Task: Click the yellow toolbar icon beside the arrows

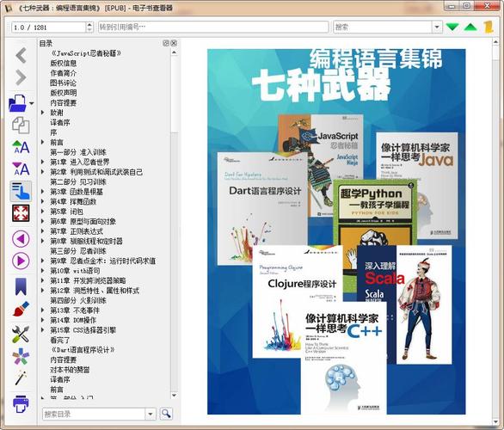Action: click(489, 27)
